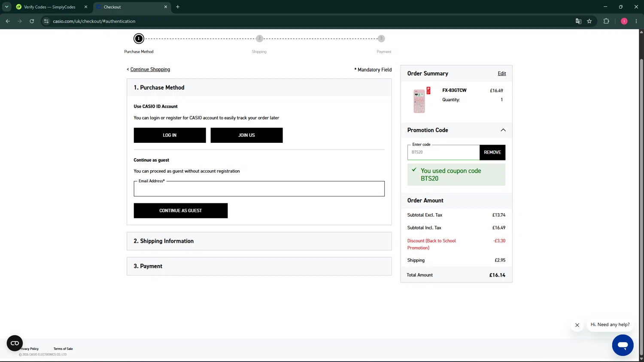Open the accessibility widget icon

click(x=15, y=343)
